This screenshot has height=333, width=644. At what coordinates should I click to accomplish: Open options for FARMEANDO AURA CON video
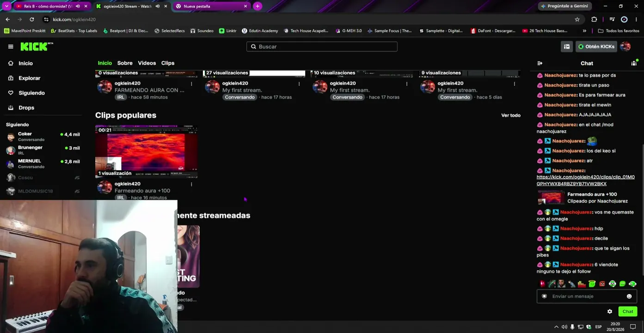(x=191, y=84)
